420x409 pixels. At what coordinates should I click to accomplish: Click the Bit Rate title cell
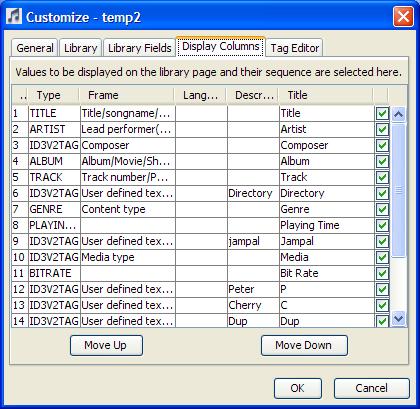[x=327, y=273]
